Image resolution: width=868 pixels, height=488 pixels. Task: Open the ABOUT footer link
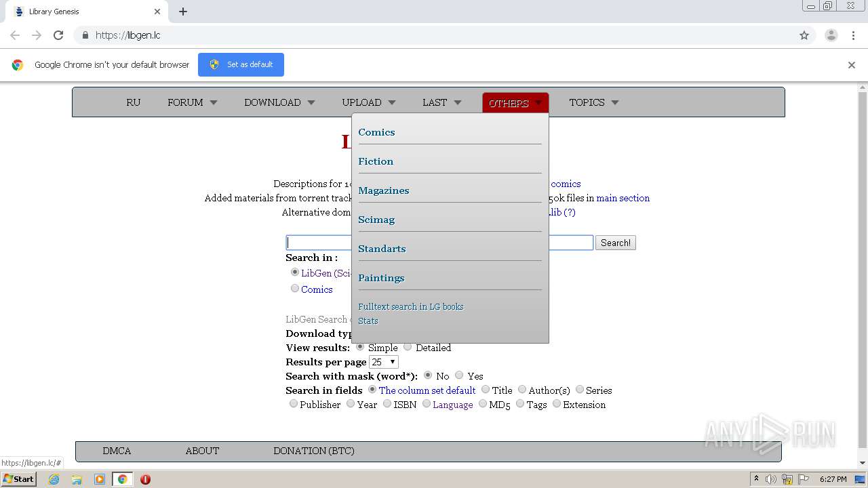click(202, 451)
